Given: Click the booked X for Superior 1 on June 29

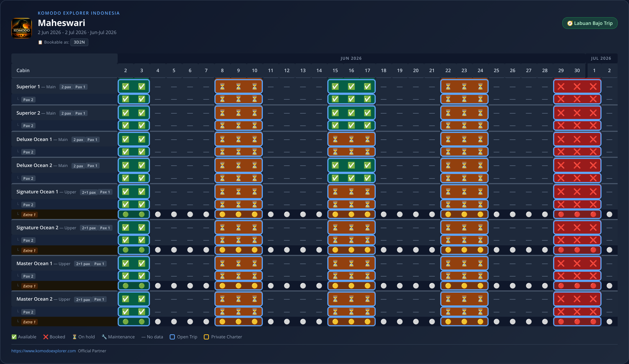Looking at the screenshot, I should [561, 86].
